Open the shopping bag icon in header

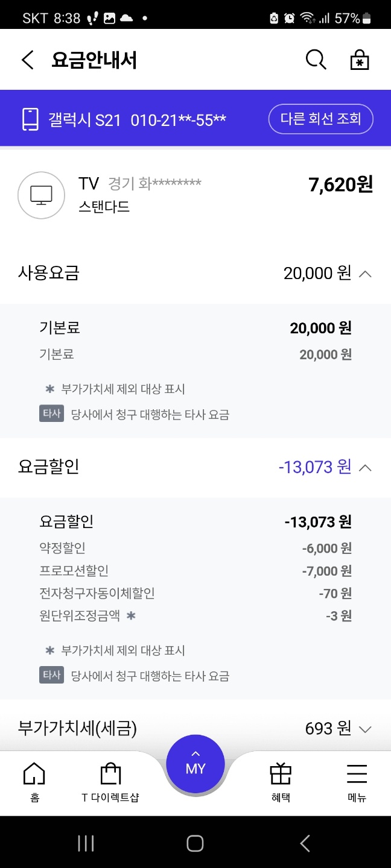(360, 60)
